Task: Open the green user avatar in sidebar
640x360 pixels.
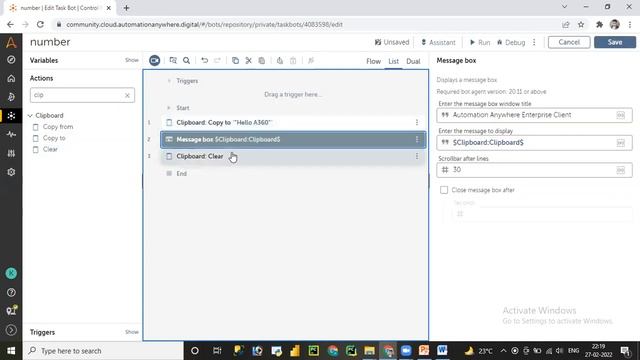Action: click(11, 273)
